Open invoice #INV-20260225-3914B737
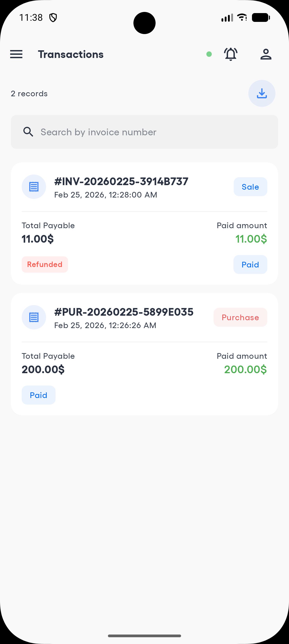Viewport: 289px width, 644px height. (121, 182)
